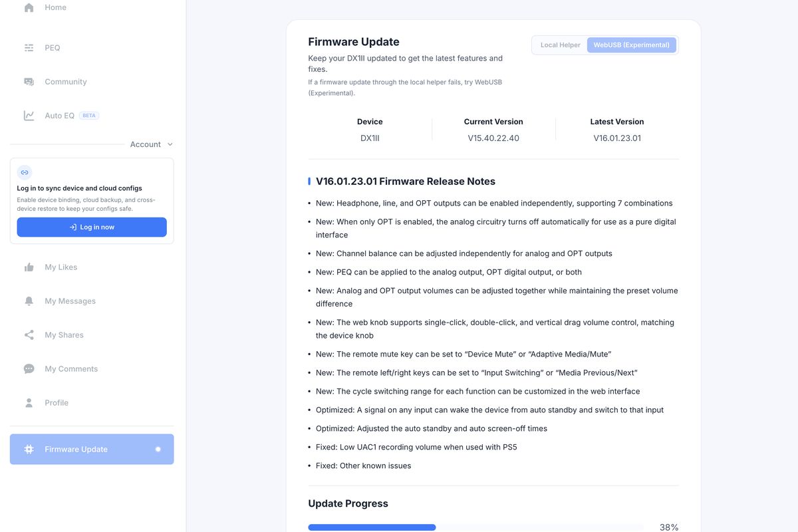Open My Comments speech bubble icon
The width and height of the screenshot is (798, 532).
pos(29,369)
